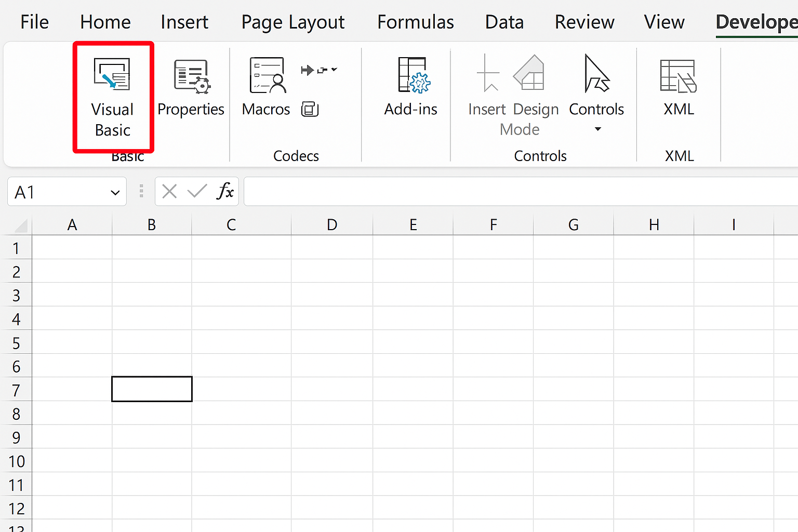Open Insert Function via fx icon
This screenshot has width=798, height=532.
tap(225, 191)
